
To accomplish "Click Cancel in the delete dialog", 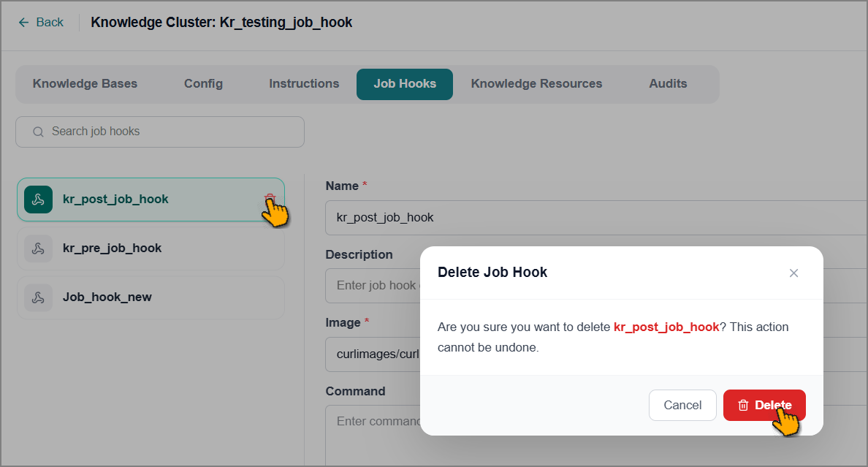I will [682, 405].
